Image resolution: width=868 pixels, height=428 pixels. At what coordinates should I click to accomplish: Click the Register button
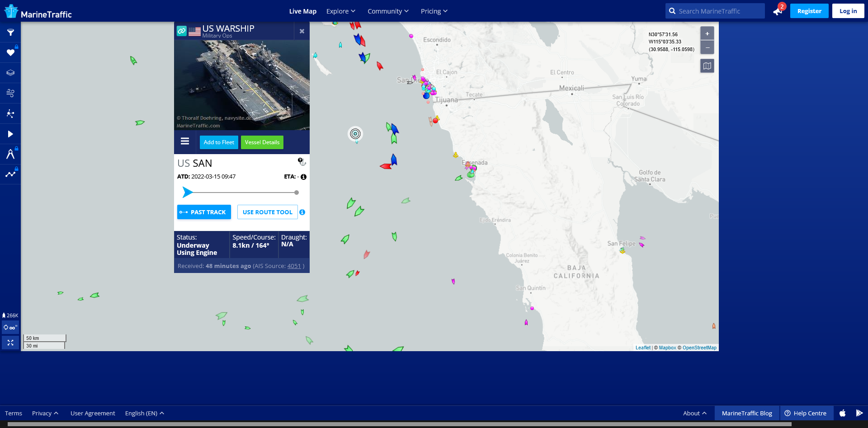pos(809,11)
